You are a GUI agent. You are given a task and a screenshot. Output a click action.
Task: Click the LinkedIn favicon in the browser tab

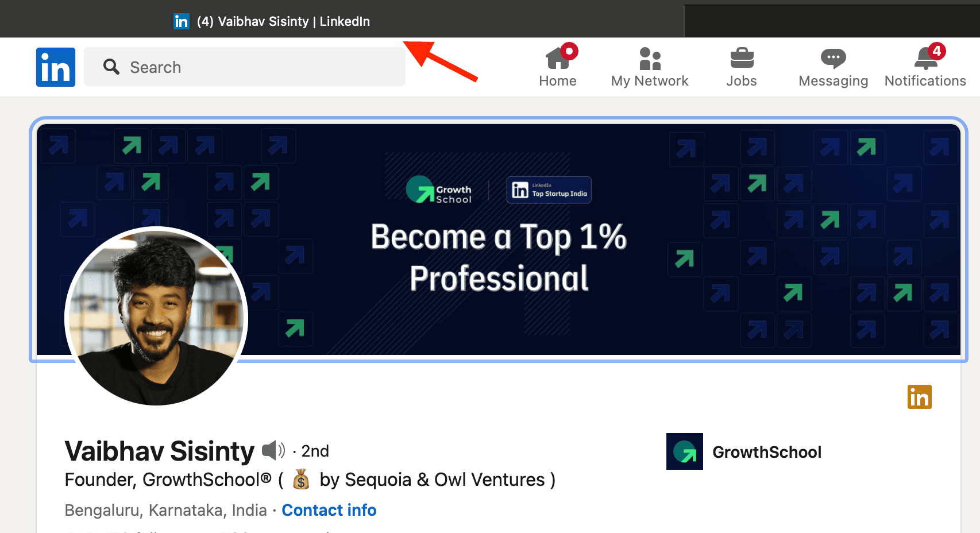tap(182, 21)
